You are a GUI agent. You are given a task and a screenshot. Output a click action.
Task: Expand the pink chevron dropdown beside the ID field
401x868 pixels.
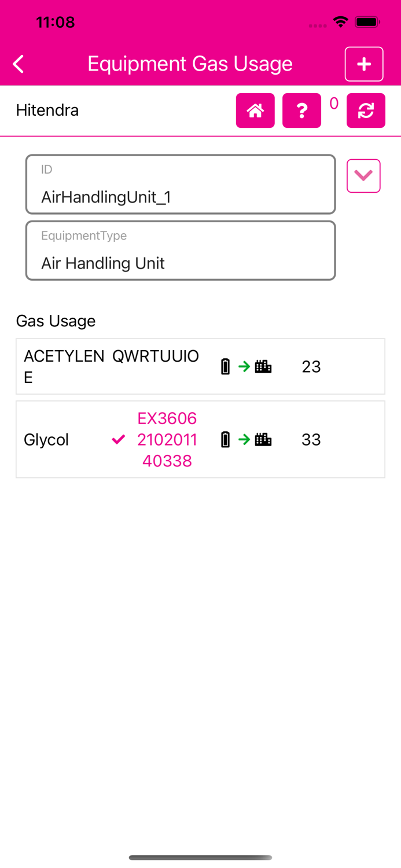point(363,175)
